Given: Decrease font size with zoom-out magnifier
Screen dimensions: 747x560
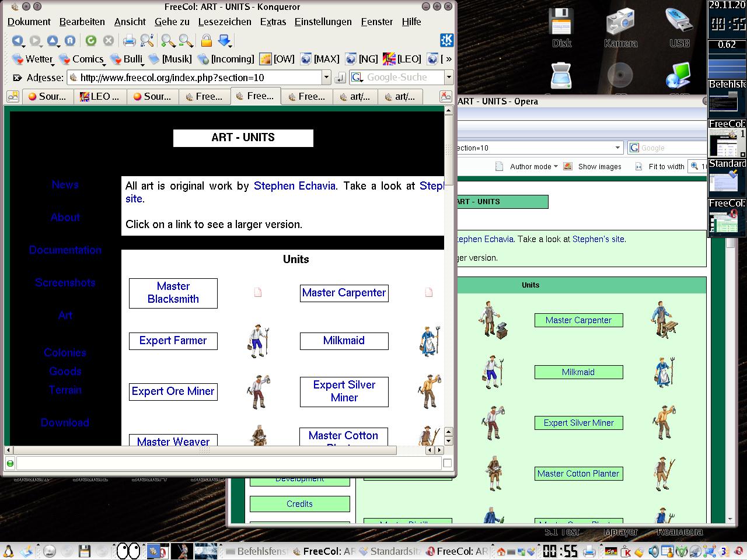Looking at the screenshot, I should pos(186,40).
